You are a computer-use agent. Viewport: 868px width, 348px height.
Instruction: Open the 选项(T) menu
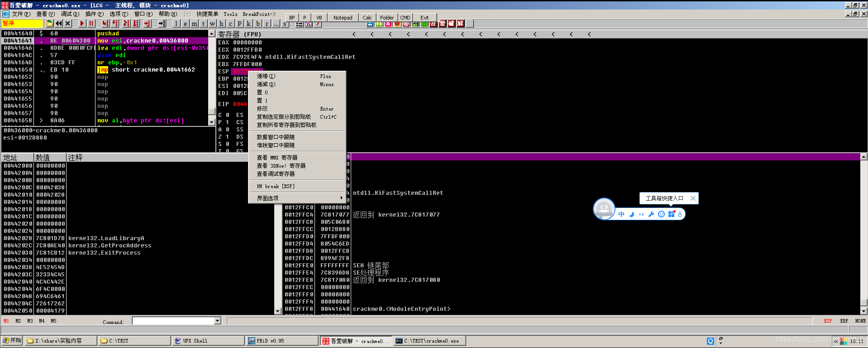pos(119,14)
